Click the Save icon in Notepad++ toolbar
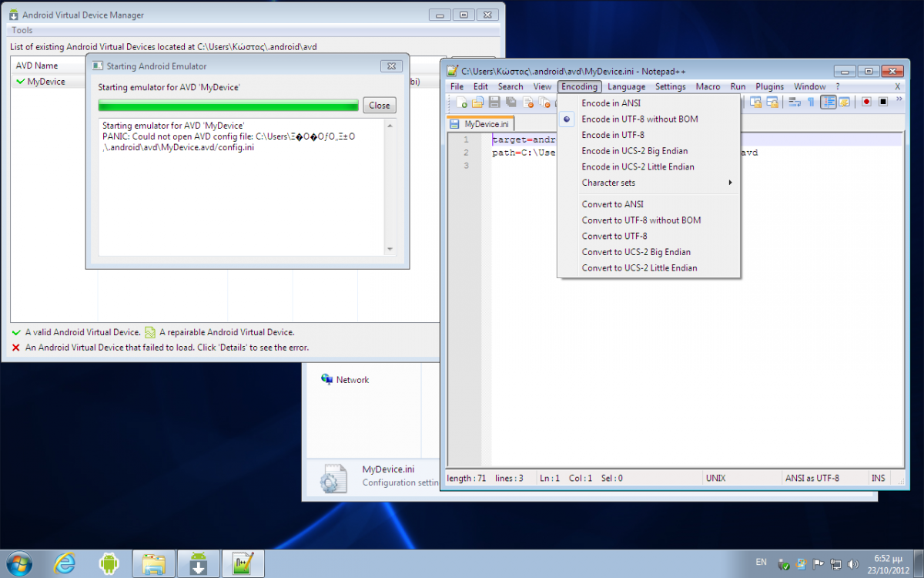Image resolution: width=924 pixels, height=578 pixels. click(494, 102)
